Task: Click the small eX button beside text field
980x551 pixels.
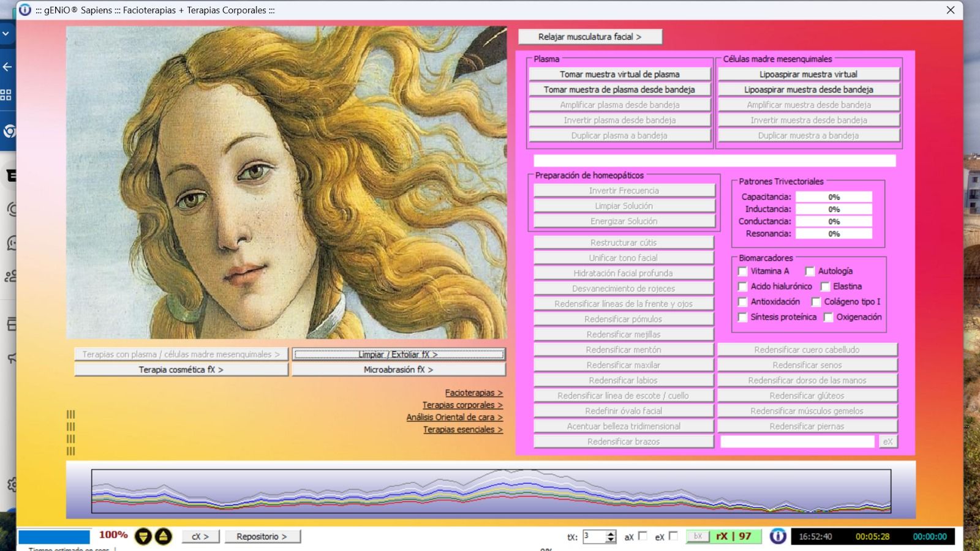Action: [888, 441]
